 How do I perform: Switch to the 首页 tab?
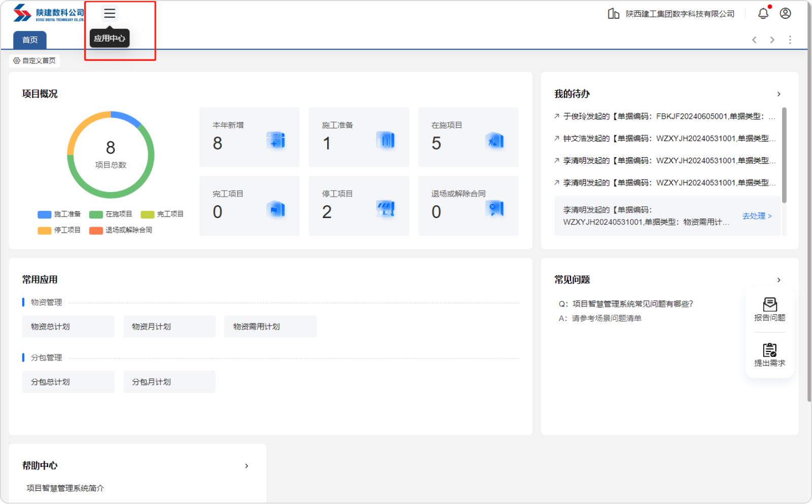point(30,40)
